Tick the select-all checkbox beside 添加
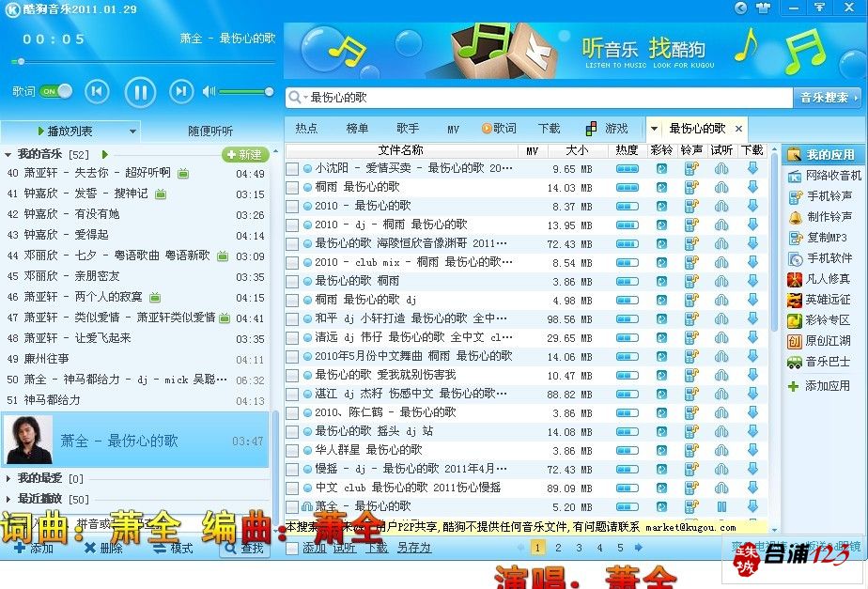The image size is (868, 589). point(292,548)
